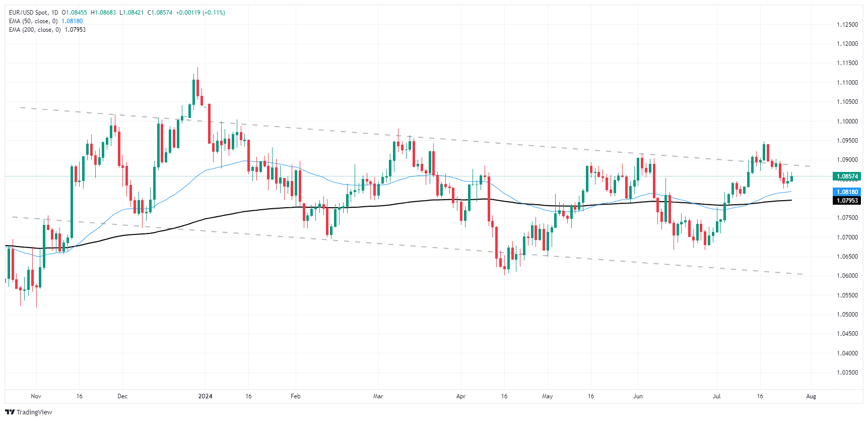The width and height of the screenshot is (868, 421).
Task: Click the Nov label on the time axis
Action: pos(36,396)
